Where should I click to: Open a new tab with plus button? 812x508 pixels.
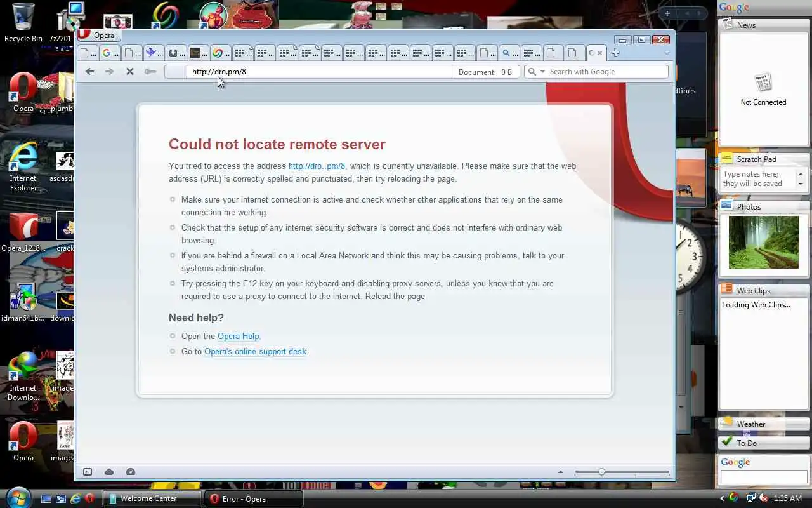click(615, 53)
